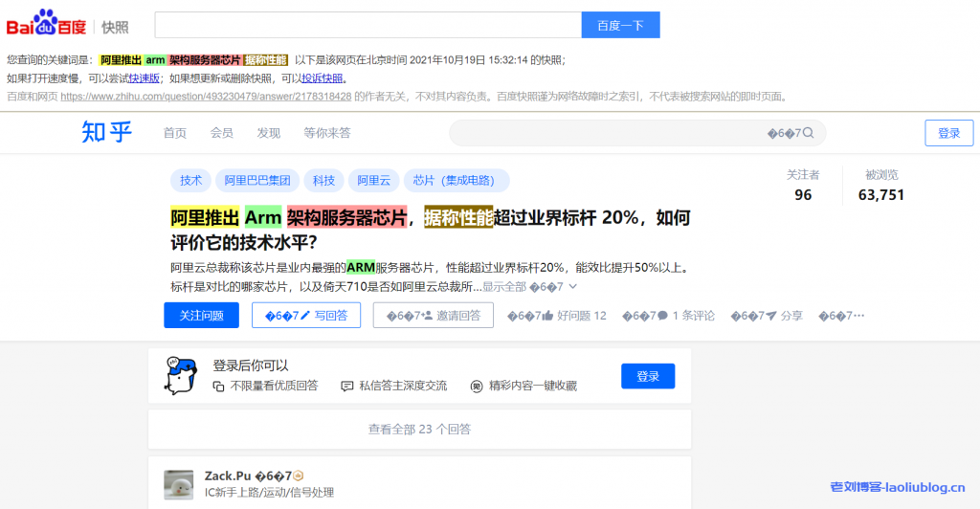Viewport: 980px width, 509px height.
Task: Open the 发现 nav item
Action: pos(268,133)
